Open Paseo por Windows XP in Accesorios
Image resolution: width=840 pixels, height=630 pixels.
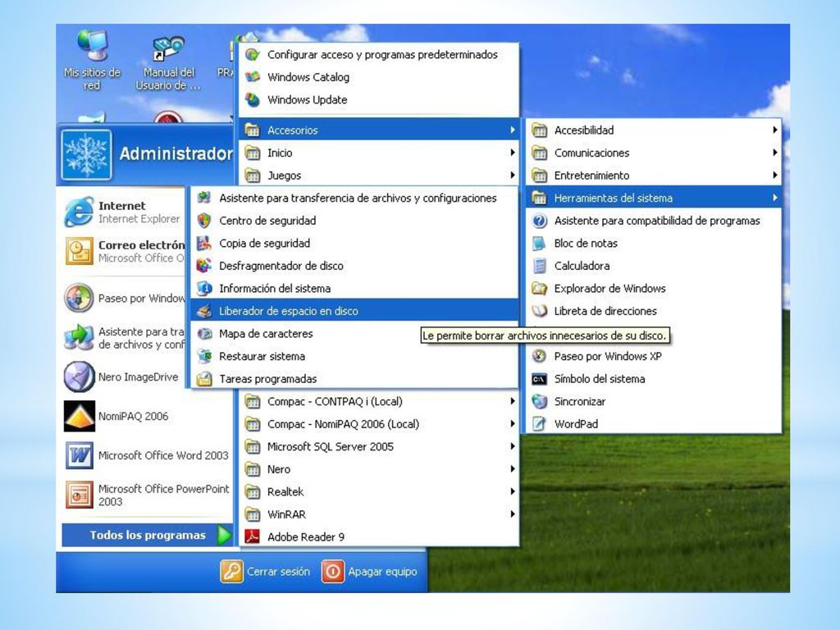coord(653,356)
